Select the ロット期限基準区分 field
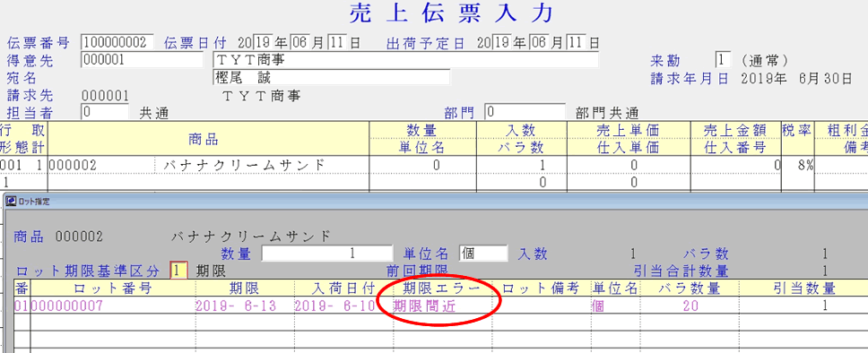Viewport: 868px width, 353px height. [178, 271]
